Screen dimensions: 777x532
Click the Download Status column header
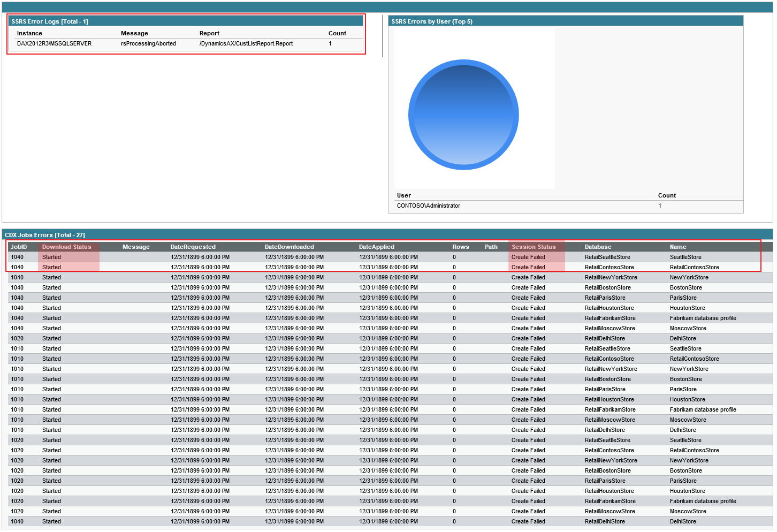(67, 247)
